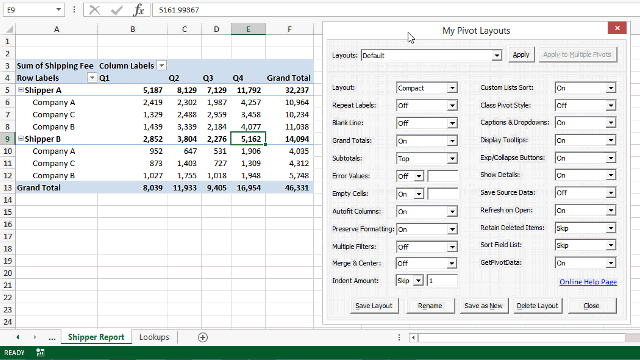Open the Exp/Collapse Buttons dropdown
Screen dimensions: 640x360
(611, 158)
